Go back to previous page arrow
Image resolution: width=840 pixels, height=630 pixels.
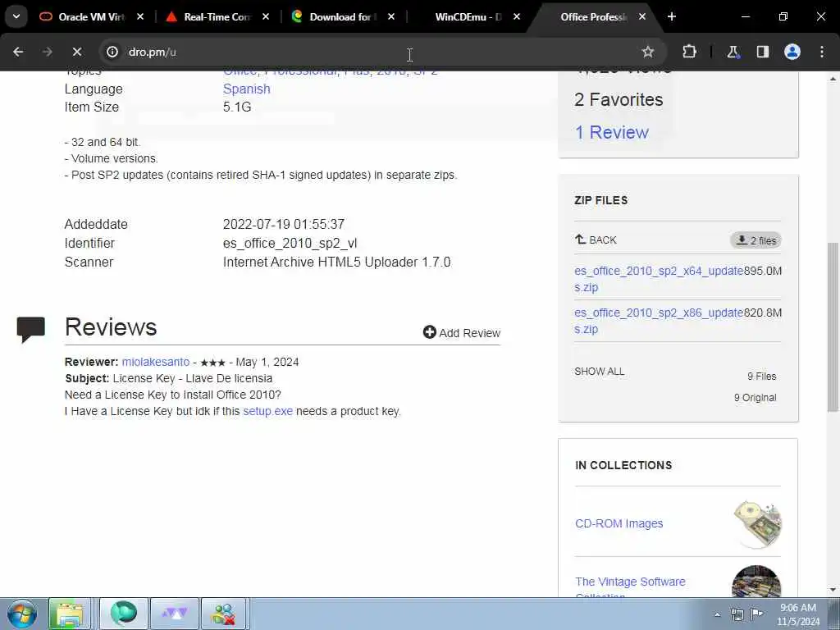coord(18,52)
